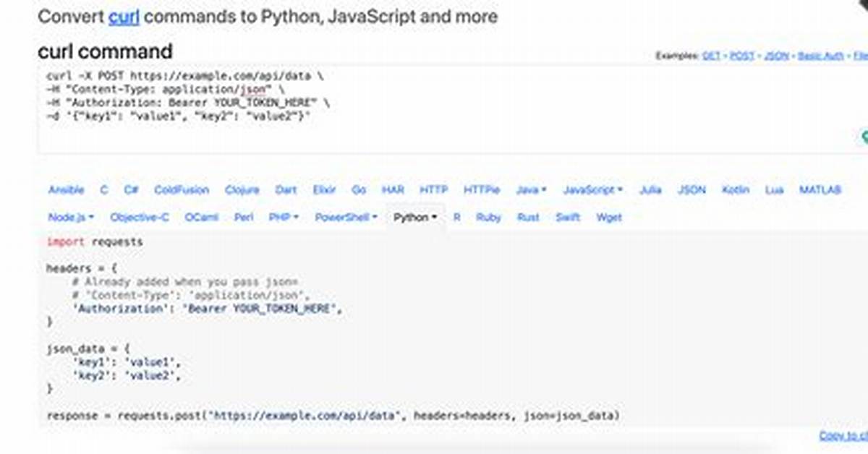The width and height of the screenshot is (868, 454).
Task: Expand the PHP dropdown
Action: 284,218
